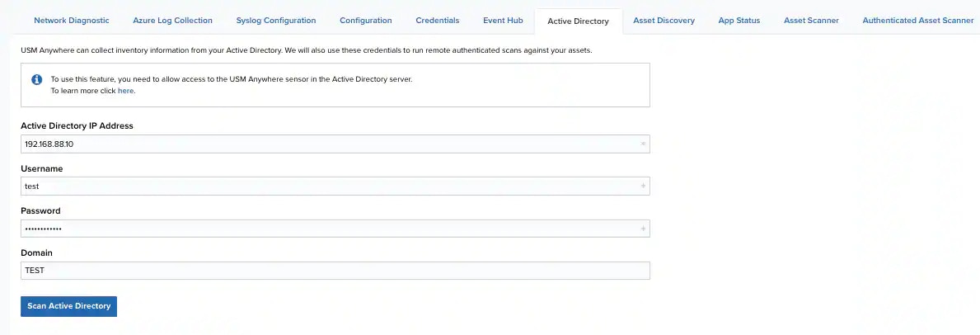Screen dimensions: 980x335
Task: Select the Configuration tab
Action: 366,21
